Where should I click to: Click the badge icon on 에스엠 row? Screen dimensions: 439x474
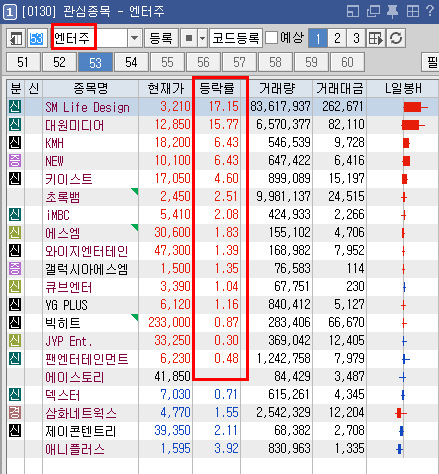pos(15,233)
